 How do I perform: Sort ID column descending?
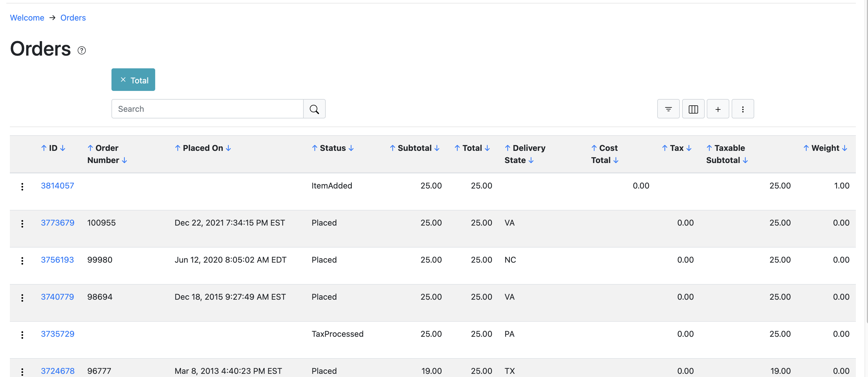63,148
